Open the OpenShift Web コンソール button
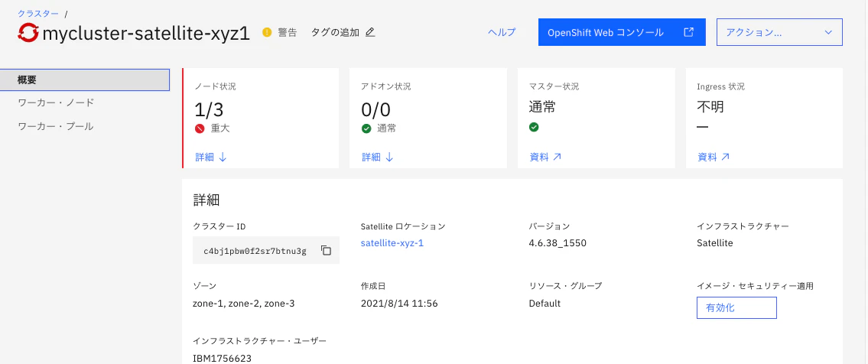 [622, 32]
